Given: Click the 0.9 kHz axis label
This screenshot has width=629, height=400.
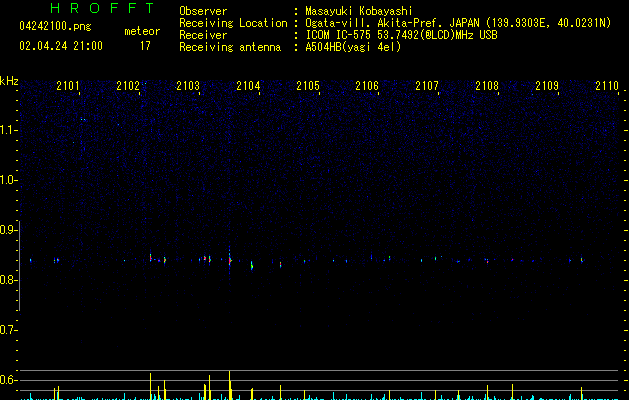Looking at the screenshot, I should click(x=8, y=230).
